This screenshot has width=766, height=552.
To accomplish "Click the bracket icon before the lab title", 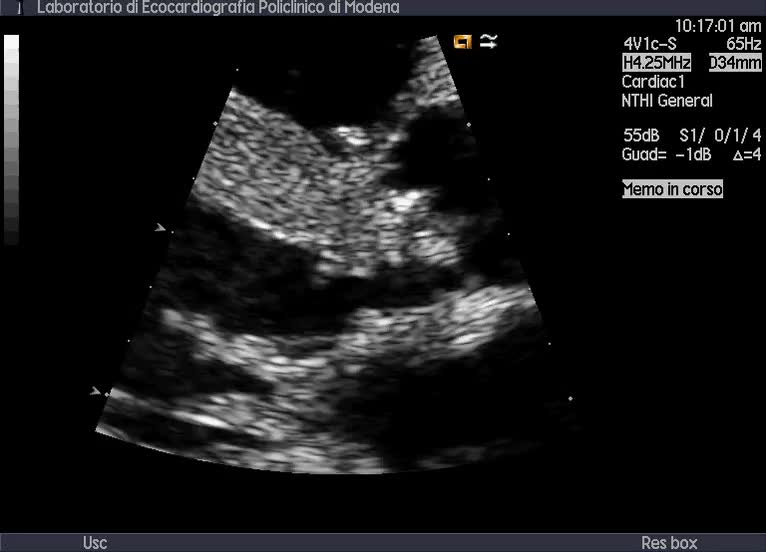I will tap(18, 7).
